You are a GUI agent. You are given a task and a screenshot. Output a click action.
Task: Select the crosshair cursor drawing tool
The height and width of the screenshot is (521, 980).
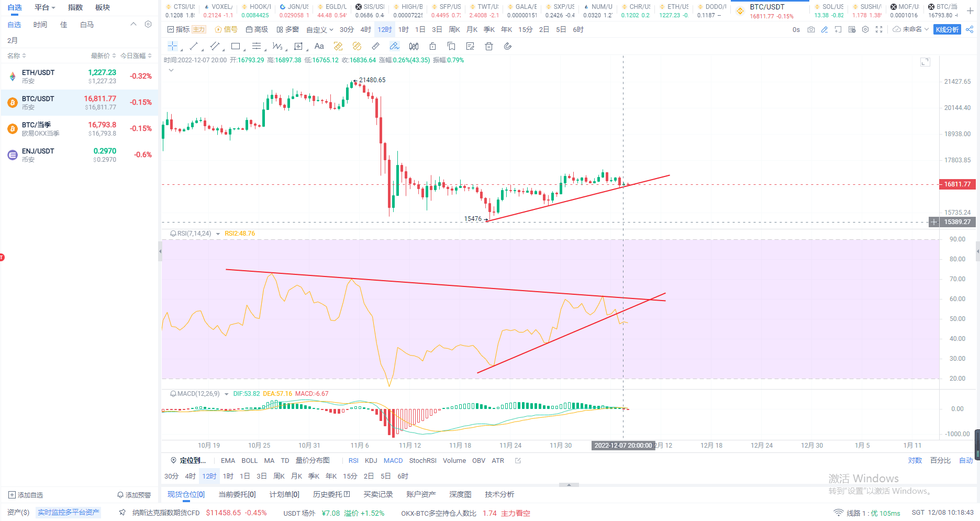coord(172,46)
